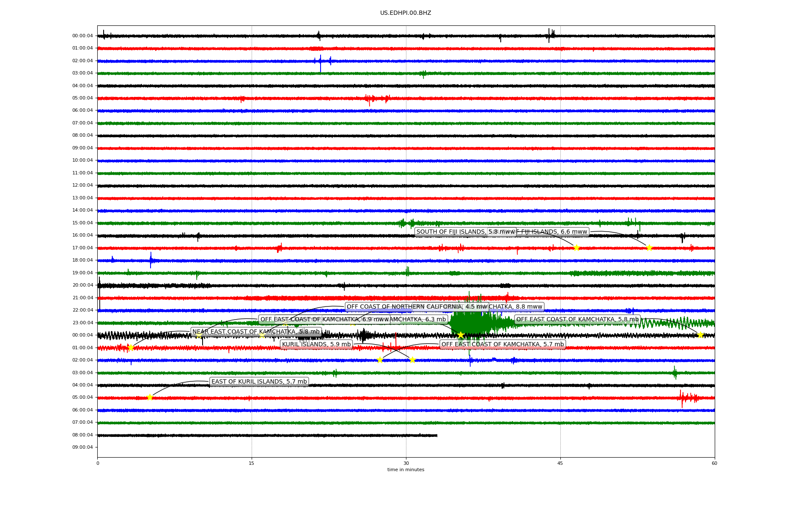
Task: Click the 14:00:04 time label
Action: pos(82,210)
